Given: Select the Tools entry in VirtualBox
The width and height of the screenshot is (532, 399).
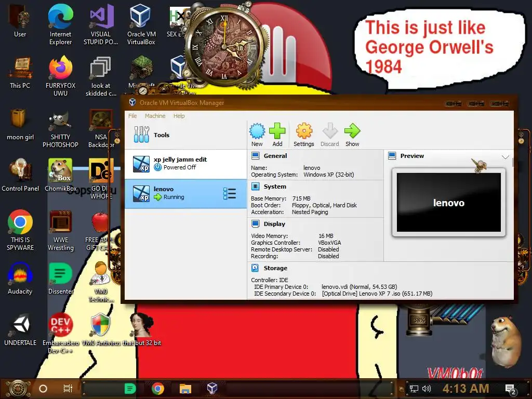Looking at the screenshot, I should click(x=185, y=135).
